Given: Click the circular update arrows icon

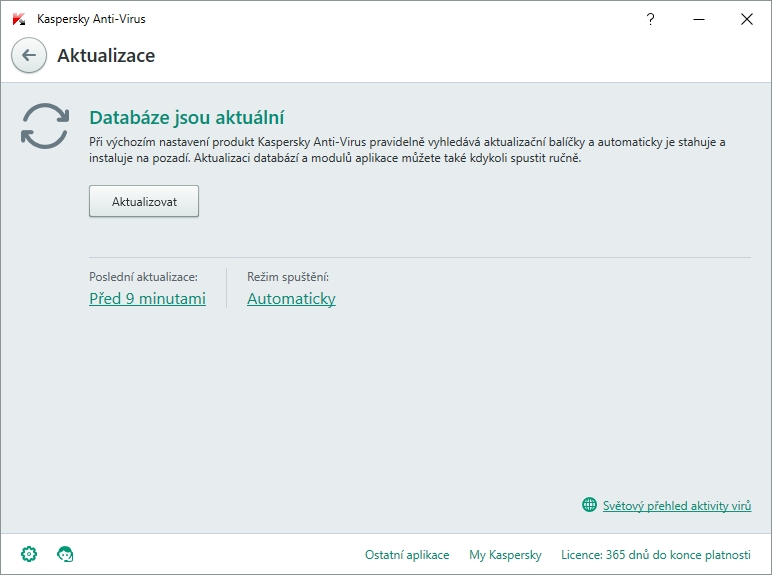Looking at the screenshot, I should click(x=45, y=126).
